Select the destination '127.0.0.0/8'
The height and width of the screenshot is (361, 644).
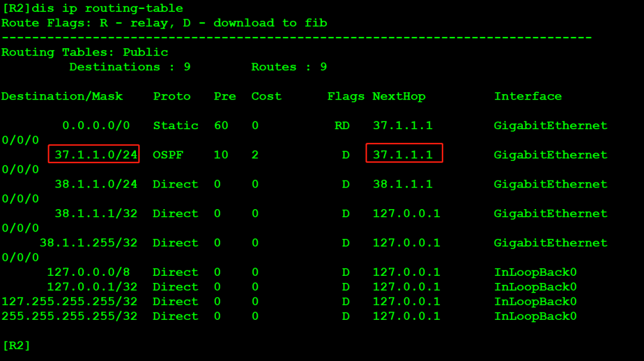[88, 272]
